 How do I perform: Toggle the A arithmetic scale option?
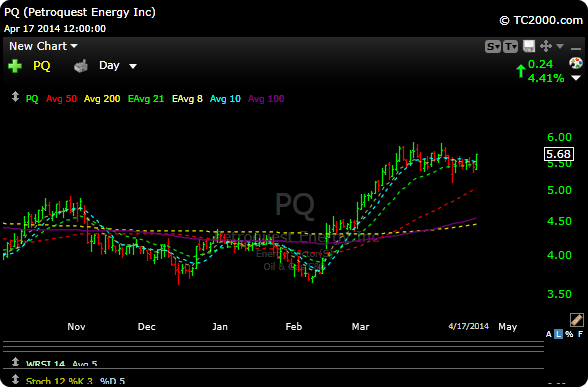tap(549, 334)
